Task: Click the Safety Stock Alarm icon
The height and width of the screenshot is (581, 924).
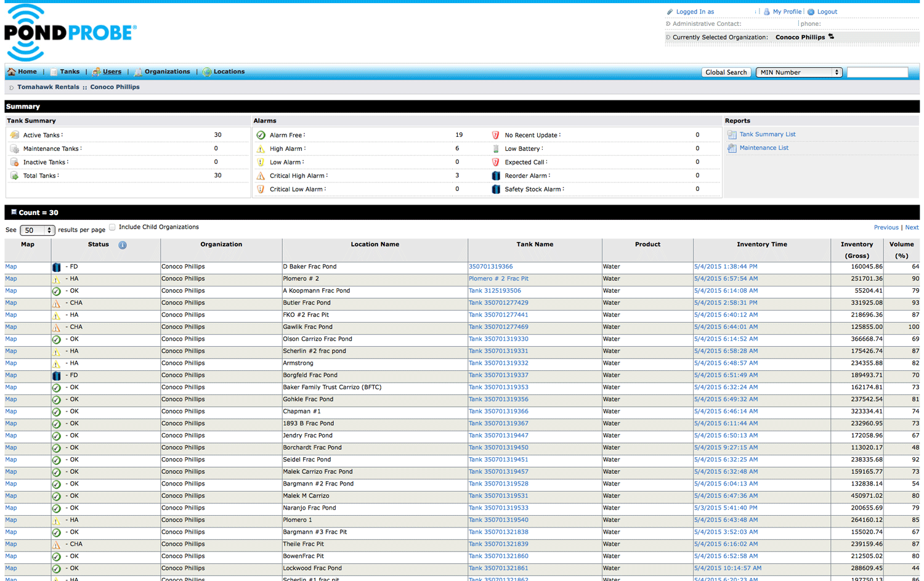Action: click(495, 189)
